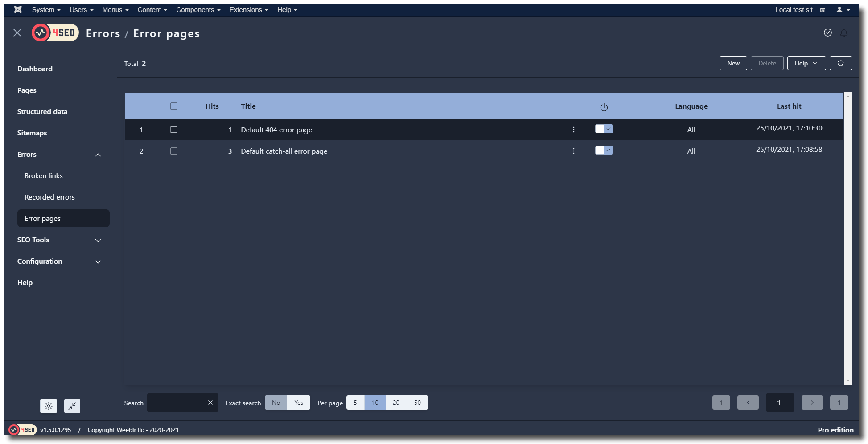
Task: Click the New button
Action: [733, 63]
